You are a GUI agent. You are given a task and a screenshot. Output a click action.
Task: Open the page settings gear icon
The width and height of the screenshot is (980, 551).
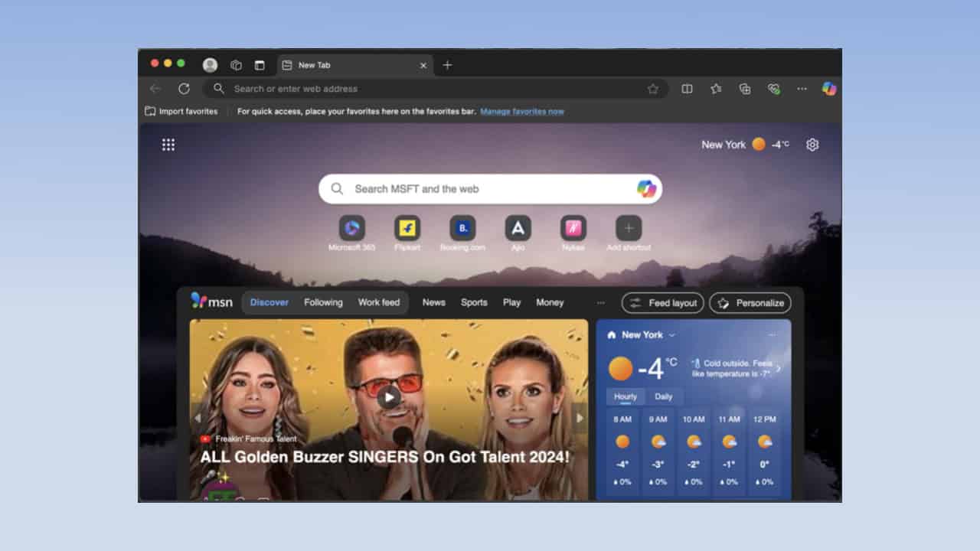pos(812,145)
